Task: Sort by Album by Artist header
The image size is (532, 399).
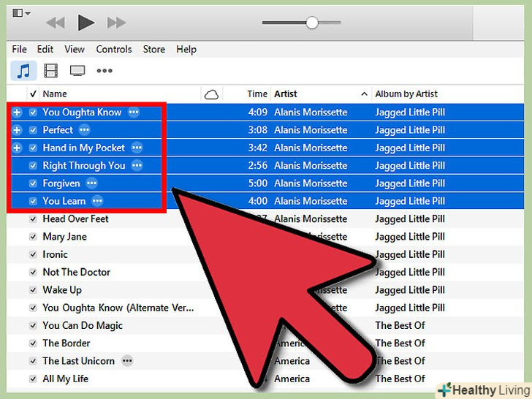Action: click(406, 94)
